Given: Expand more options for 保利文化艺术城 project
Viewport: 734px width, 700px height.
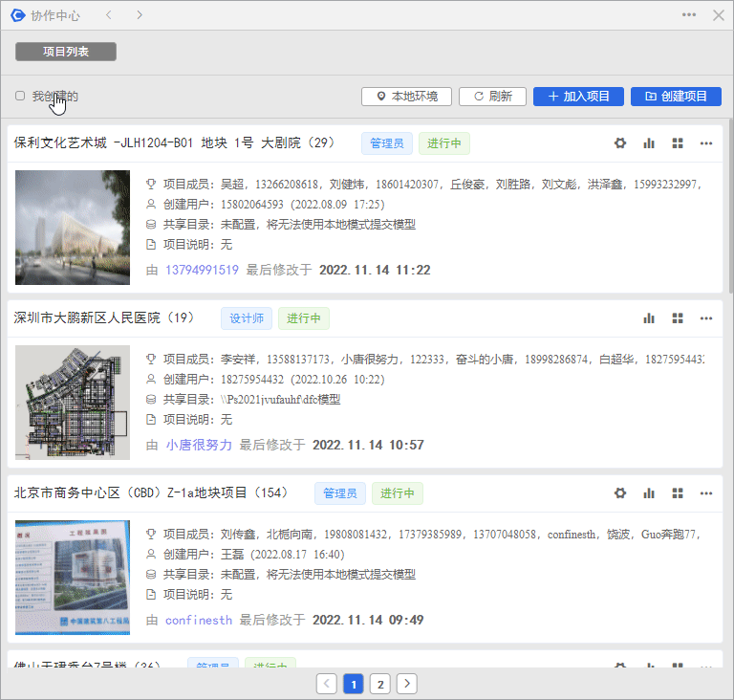Looking at the screenshot, I should coord(706,143).
